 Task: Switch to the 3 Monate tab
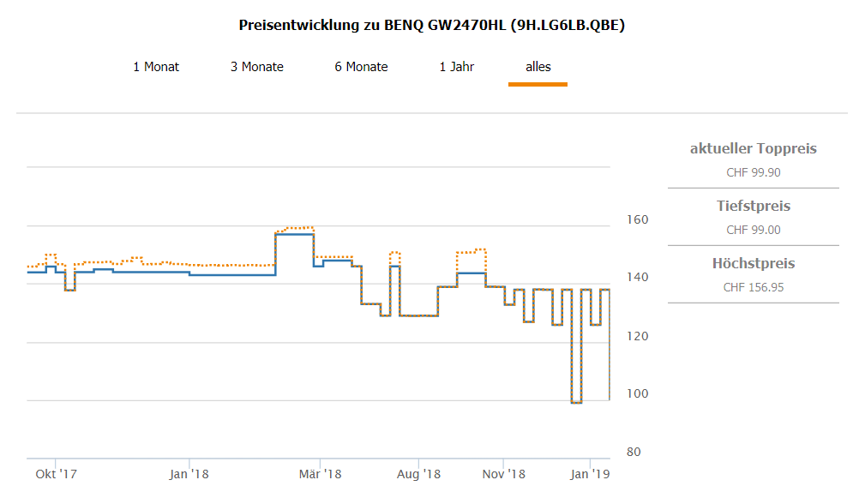click(x=256, y=67)
